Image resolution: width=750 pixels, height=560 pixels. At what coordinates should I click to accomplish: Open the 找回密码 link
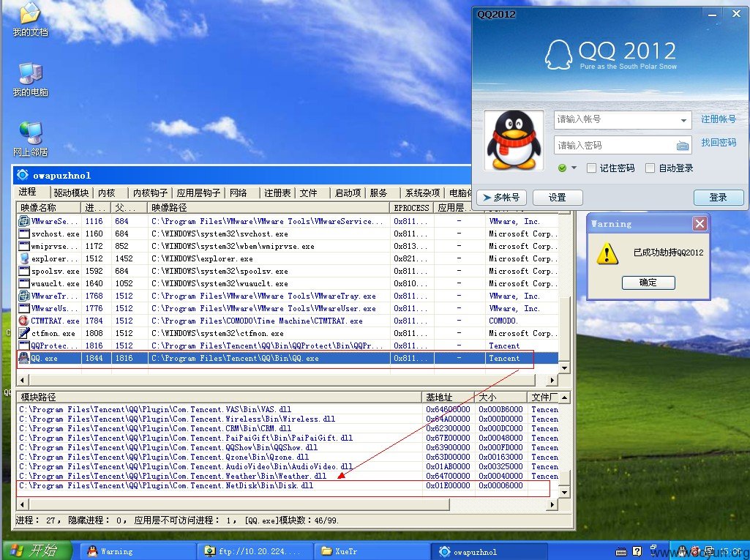coord(719,143)
